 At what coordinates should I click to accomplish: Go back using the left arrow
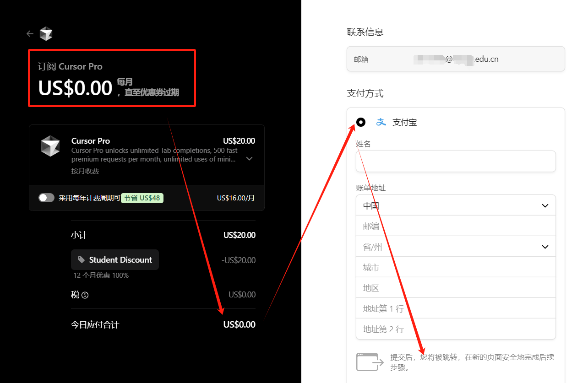click(x=30, y=33)
